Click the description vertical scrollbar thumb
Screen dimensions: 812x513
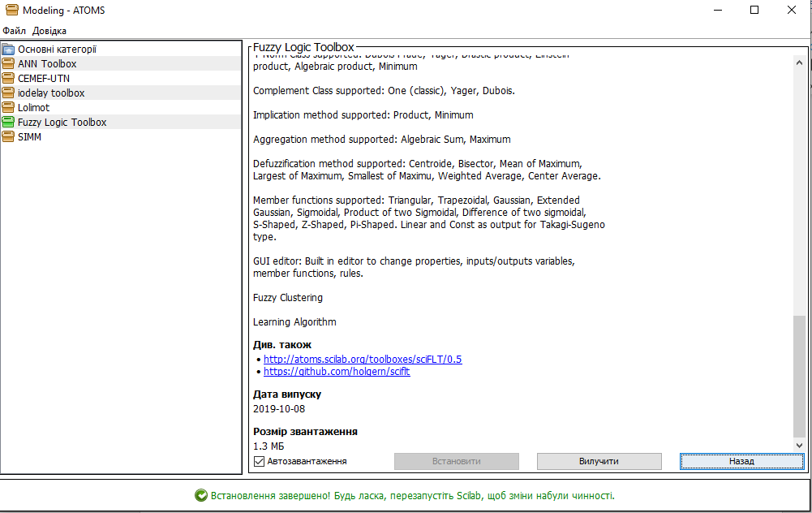point(799,377)
